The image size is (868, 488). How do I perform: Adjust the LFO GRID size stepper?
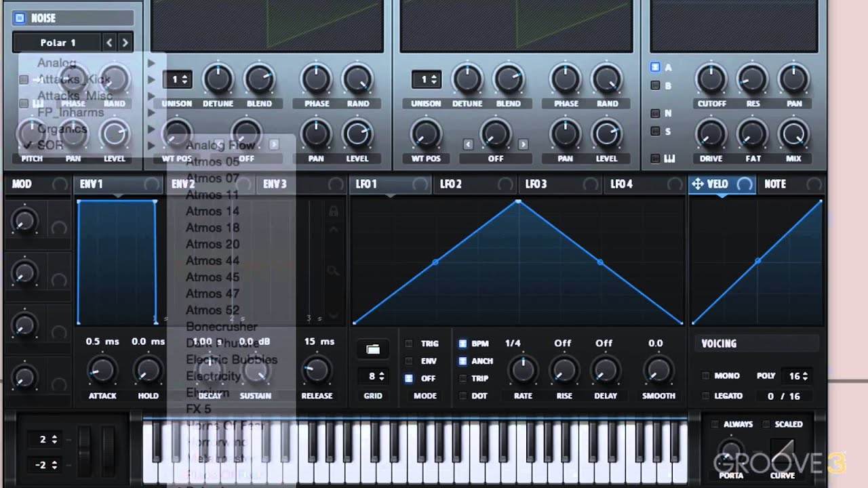[373, 376]
